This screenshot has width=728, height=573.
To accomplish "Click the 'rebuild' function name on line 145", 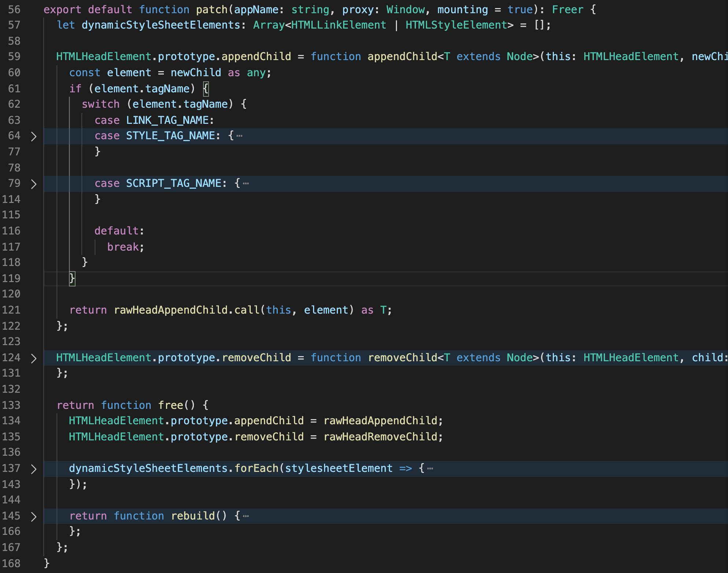I will pyautogui.click(x=193, y=516).
